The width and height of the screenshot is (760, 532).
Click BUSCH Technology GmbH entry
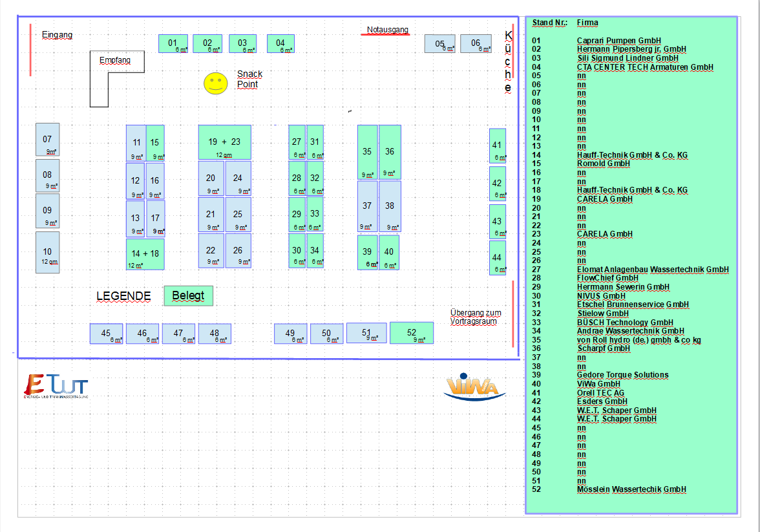click(x=626, y=323)
